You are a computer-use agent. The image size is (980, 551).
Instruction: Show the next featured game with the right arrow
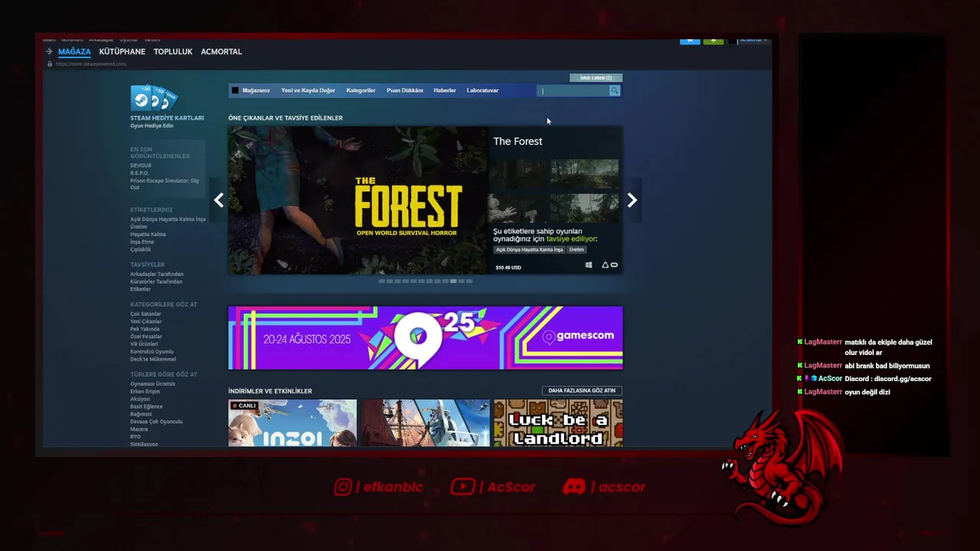[x=632, y=201]
